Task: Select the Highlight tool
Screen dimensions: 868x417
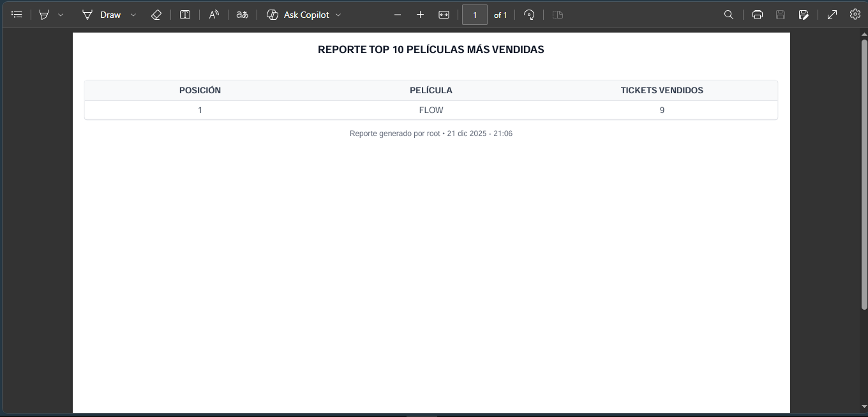Action: coord(44,15)
